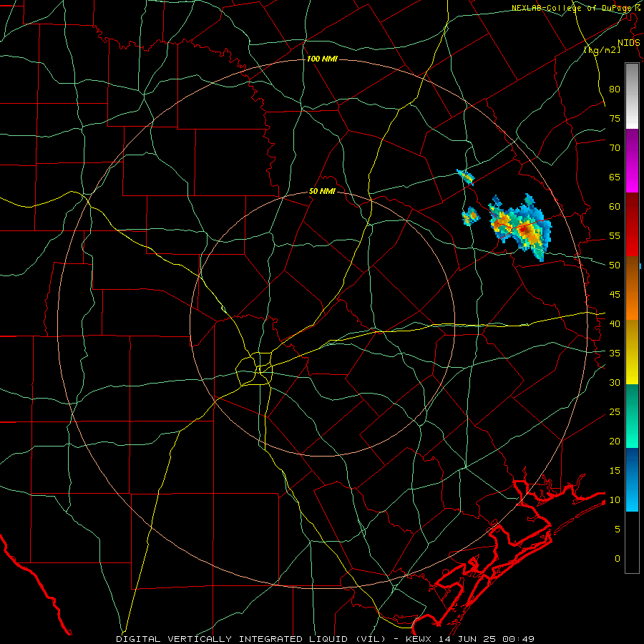Click the "15" value on the VIL scale
Viewport: 644px width, 644px height.
[615, 471]
